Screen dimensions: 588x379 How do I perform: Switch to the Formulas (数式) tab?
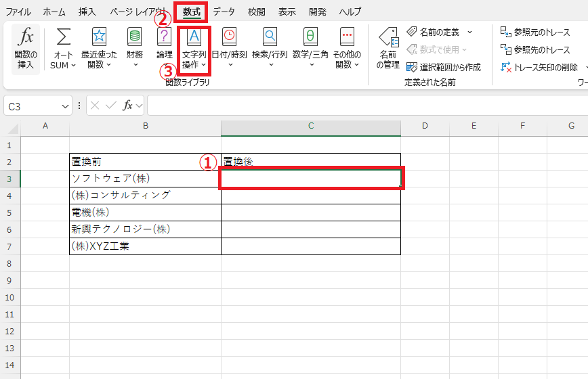tap(192, 12)
